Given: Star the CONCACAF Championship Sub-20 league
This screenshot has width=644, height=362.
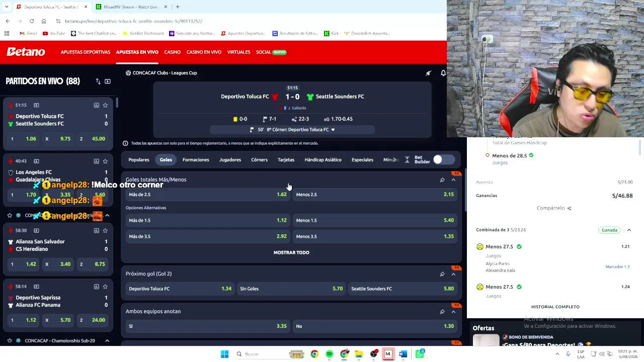Looking at the screenshot, I should coord(10,340).
